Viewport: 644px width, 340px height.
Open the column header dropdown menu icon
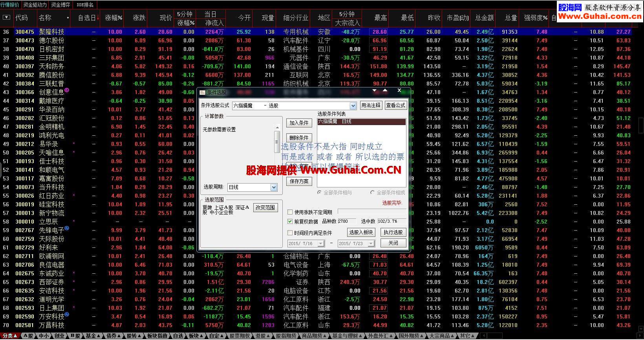click(6, 18)
